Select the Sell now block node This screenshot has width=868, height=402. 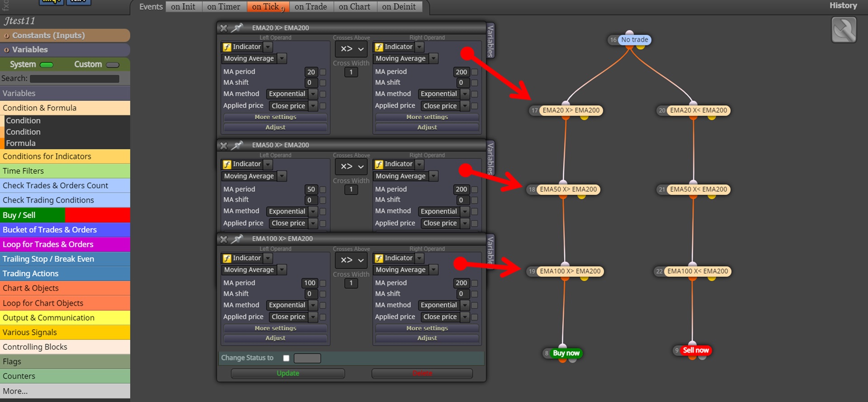pyautogui.click(x=695, y=351)
